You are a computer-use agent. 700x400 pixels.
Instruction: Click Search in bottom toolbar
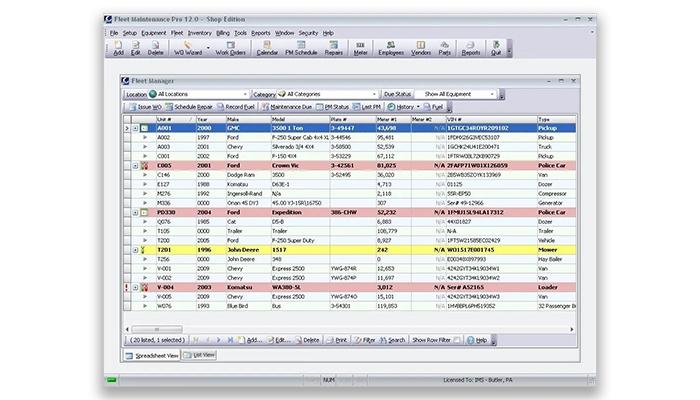(x=392, y=340)
